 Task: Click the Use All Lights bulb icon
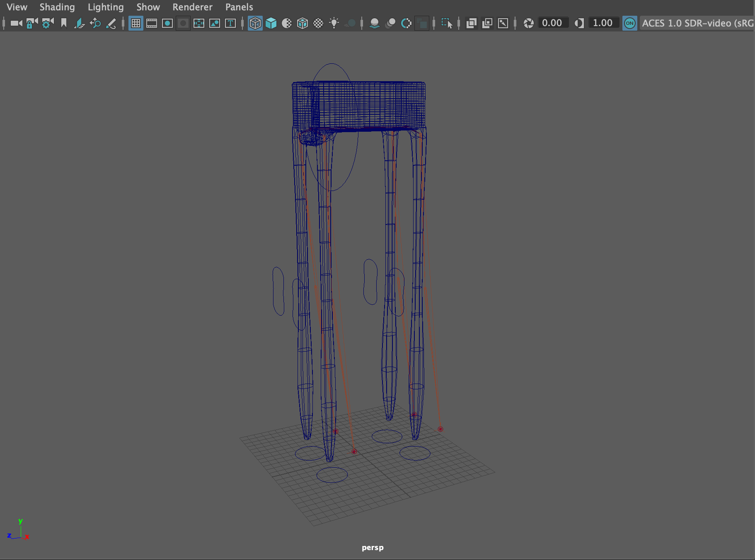coord(334,23)
